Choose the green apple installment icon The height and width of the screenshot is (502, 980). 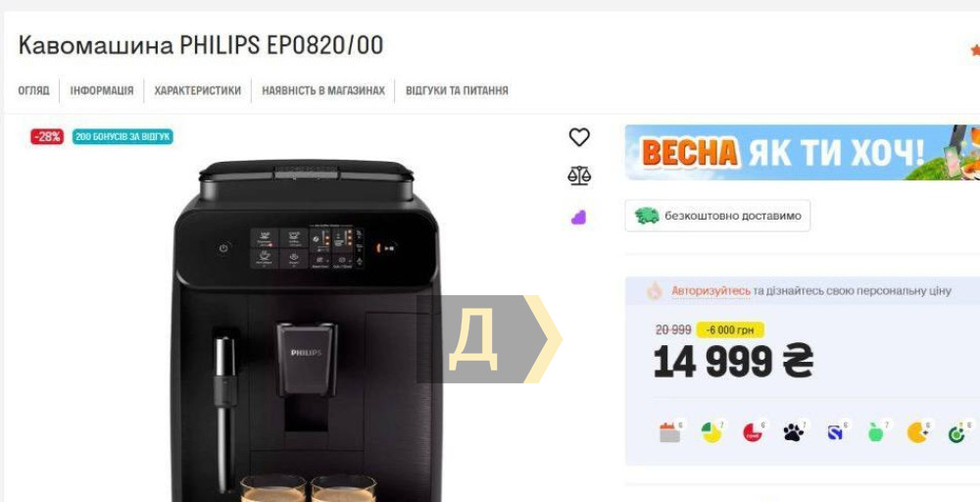tap(876, 432)
